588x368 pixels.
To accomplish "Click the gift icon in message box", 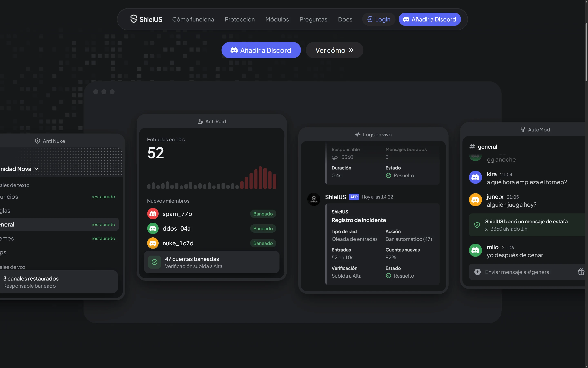I will pyautogui.click(x=581, y=272).
